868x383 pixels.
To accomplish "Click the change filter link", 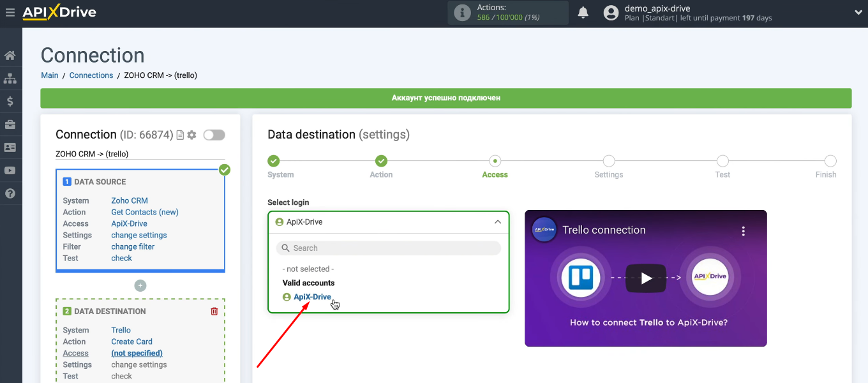I will pos(133,246).
